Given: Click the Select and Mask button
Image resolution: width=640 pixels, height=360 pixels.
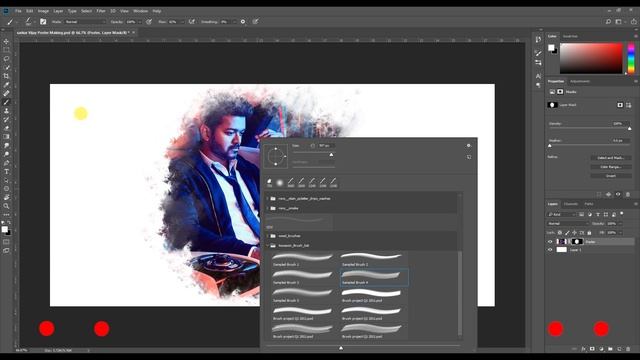Looking at the screenshot, I should pyautogui.click(x=611, y=158).
